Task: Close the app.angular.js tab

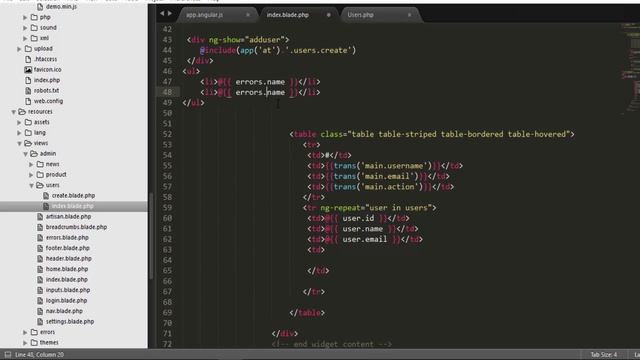Action: [x=248, y=15]
